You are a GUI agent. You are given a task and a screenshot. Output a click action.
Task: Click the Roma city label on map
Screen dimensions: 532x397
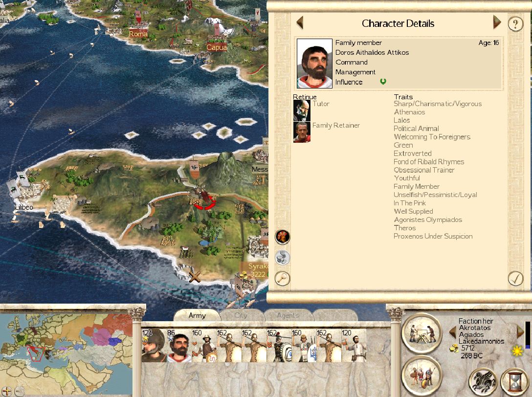pyautogui.click(x=138, y=34)
